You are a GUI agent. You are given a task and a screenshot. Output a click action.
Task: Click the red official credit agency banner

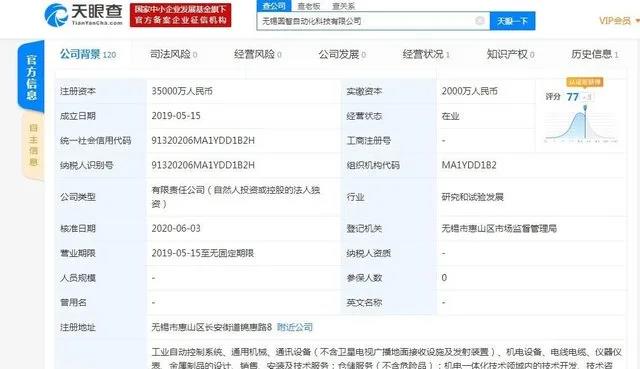pos(180,15)
